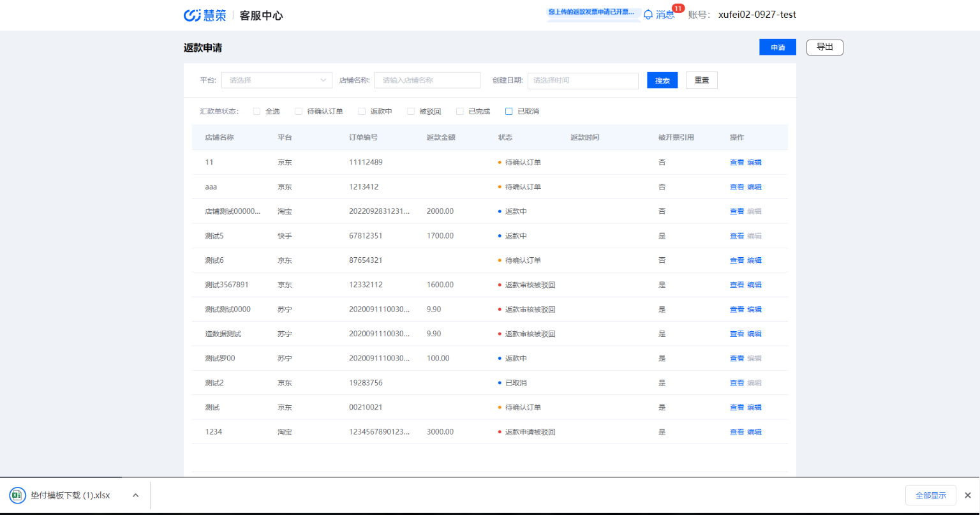Screen dimensions: 980x515
Task: Click the account name xufei02-0927-test
Action: 757,15
